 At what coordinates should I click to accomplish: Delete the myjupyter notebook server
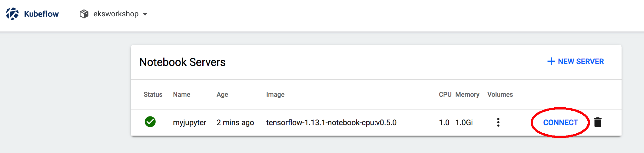[598, 122]
